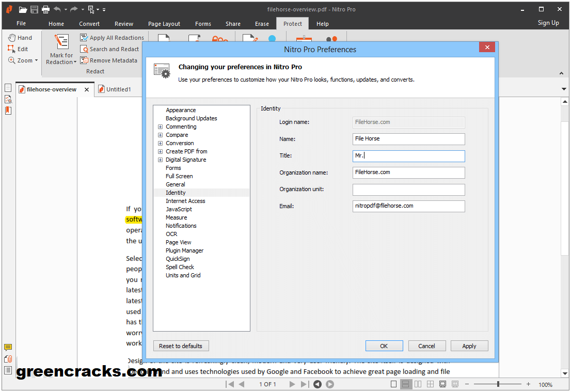Switch to the Page Layout ribbon tab
The height and width of the screenshot is (392, 571).
tap(164, 24)
